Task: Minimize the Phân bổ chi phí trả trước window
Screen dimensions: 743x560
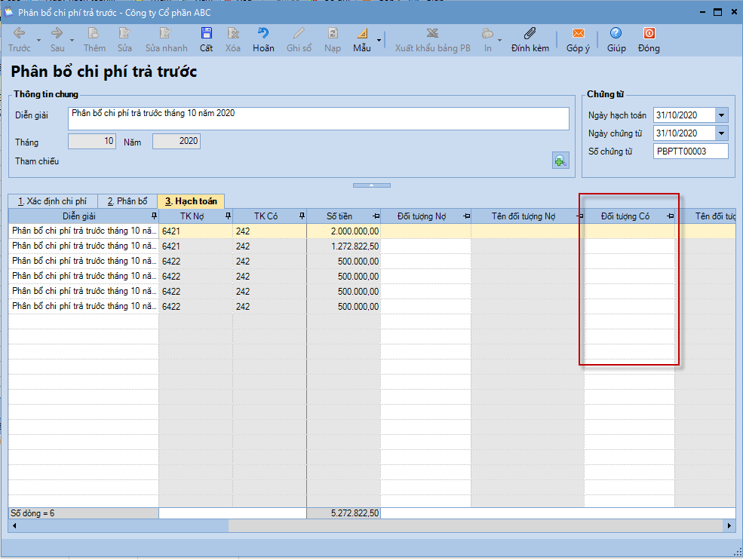Action: point(703,12)
